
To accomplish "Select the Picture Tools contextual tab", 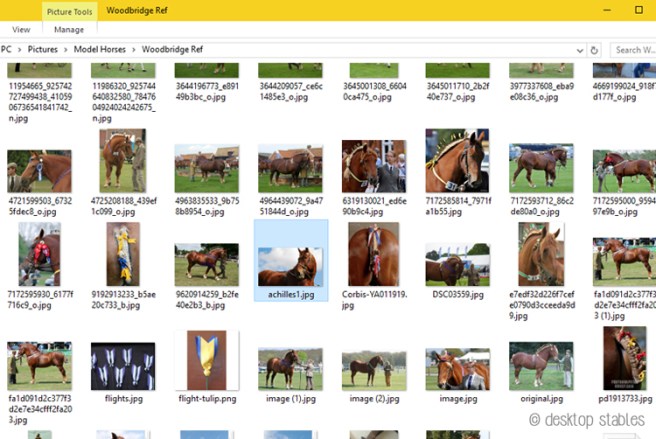I will point(70,10).
